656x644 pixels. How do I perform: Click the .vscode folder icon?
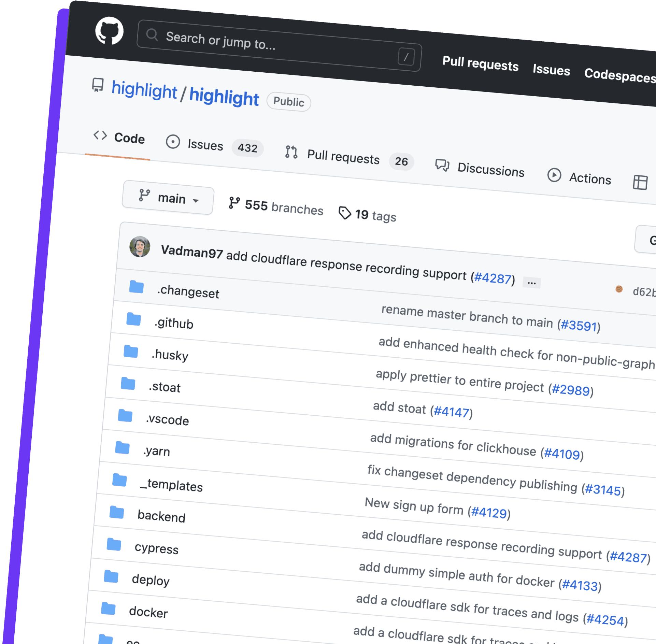click(125, 416)
